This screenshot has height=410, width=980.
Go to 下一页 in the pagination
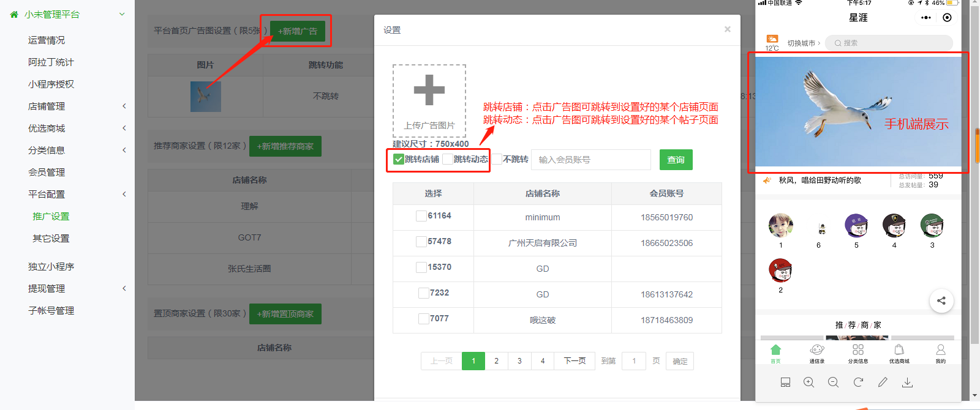(x=575, y=361)
